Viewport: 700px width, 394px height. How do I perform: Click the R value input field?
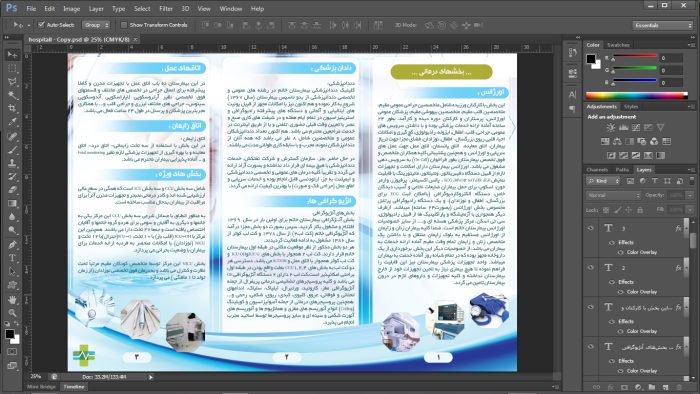(671, 58)
